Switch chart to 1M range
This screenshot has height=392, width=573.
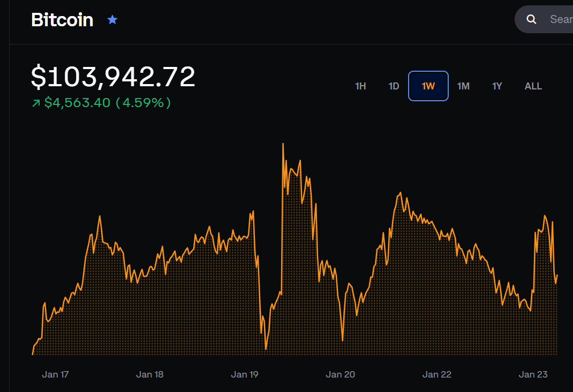click(x=463, y=86)
